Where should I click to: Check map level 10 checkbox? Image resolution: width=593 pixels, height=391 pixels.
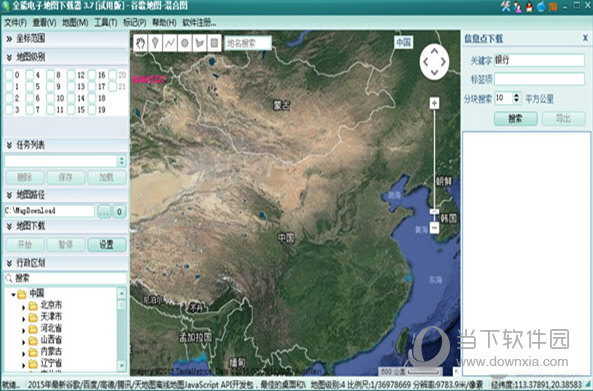[x=50, y=98]
